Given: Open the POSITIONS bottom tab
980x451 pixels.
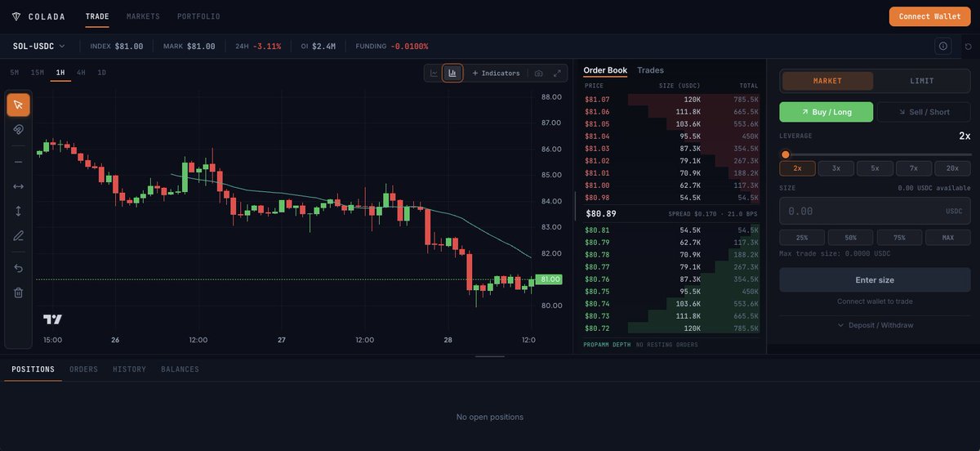Looking at the screenshot, I should pyautogui.click(x=33, y=369).
